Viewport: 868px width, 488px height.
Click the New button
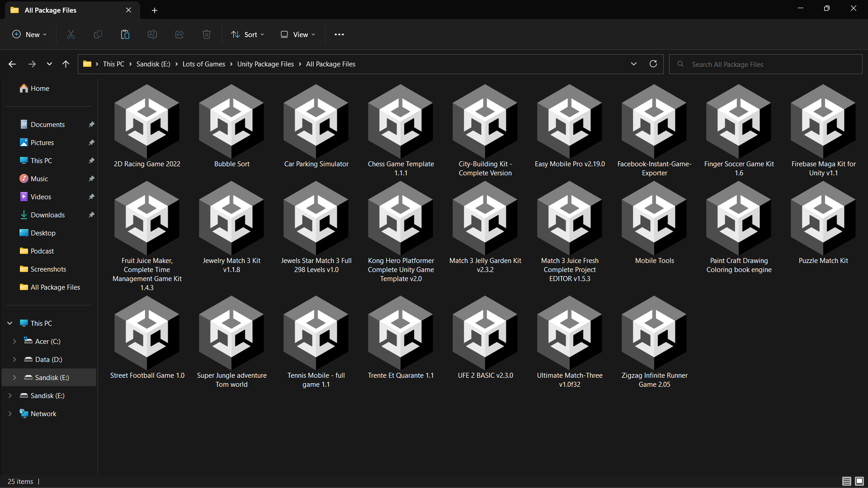pos(29,34)
